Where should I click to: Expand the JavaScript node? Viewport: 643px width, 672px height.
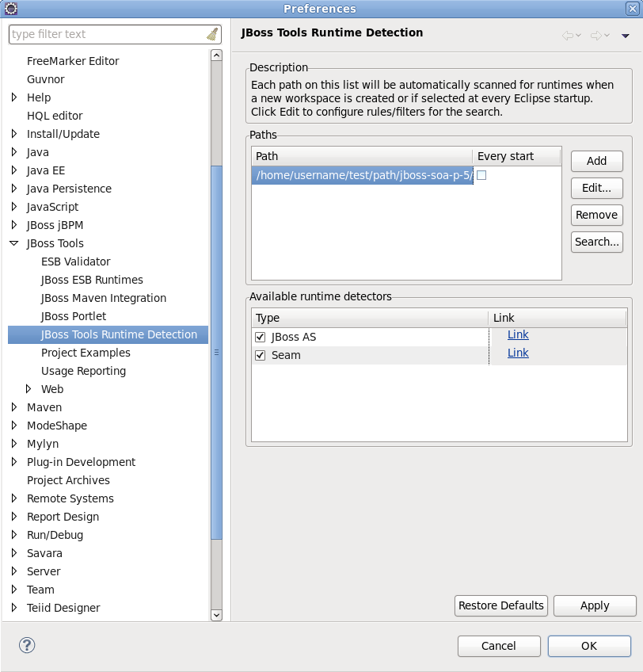tap(14, 207)
